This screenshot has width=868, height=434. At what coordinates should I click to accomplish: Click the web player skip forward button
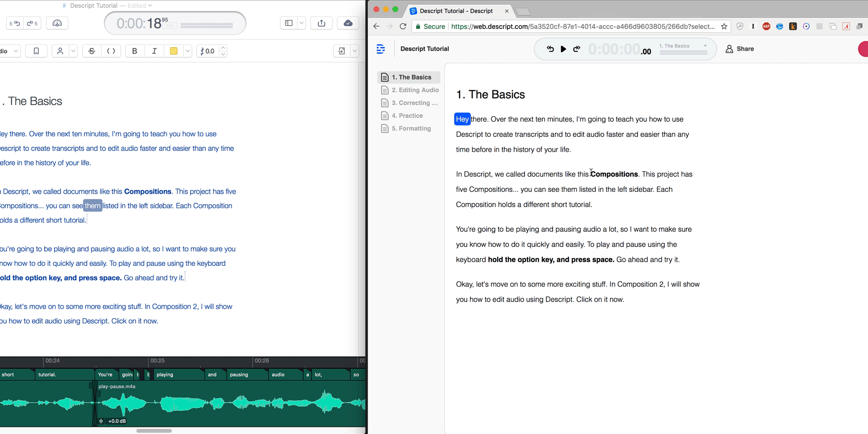point(577,49)
